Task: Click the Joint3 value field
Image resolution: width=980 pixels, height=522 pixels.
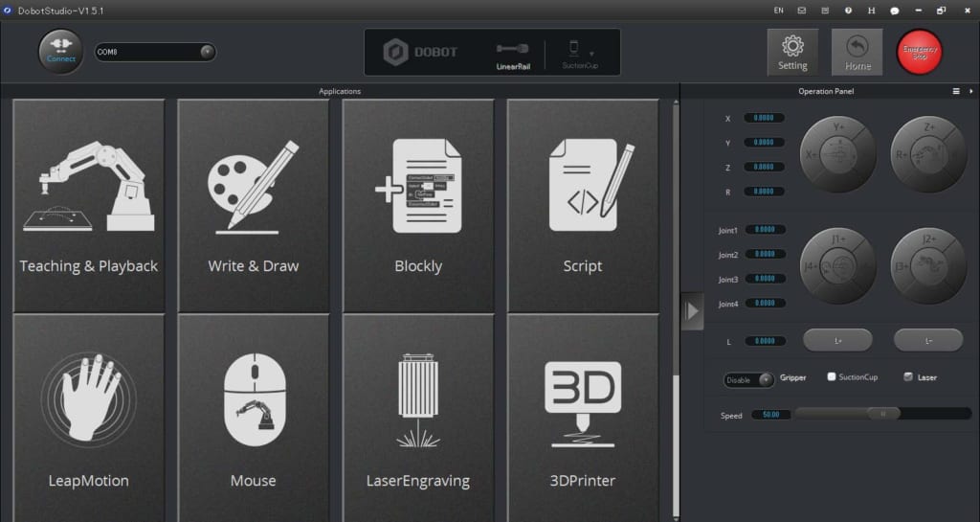Action: coord(765,278)
